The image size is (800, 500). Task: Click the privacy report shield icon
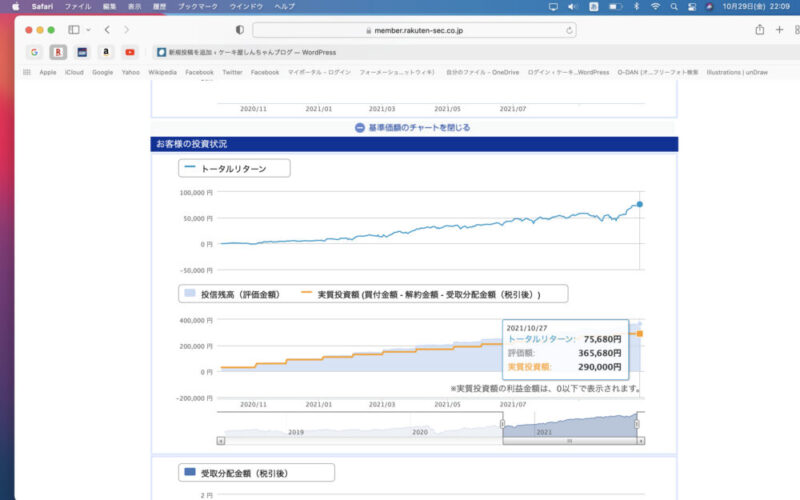pyautogui.click(x=239, y=30)
